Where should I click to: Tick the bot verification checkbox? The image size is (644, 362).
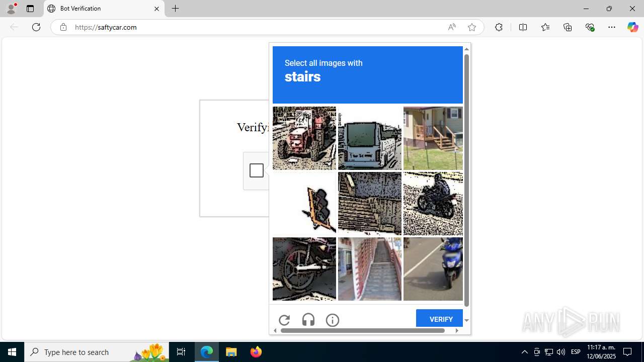(x=256, y=170)
